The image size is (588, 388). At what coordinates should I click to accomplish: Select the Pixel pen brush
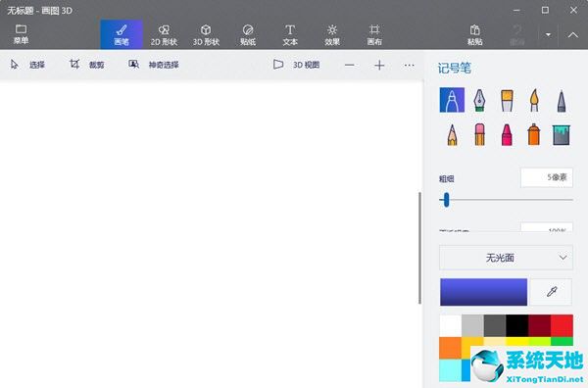[561, 100]
